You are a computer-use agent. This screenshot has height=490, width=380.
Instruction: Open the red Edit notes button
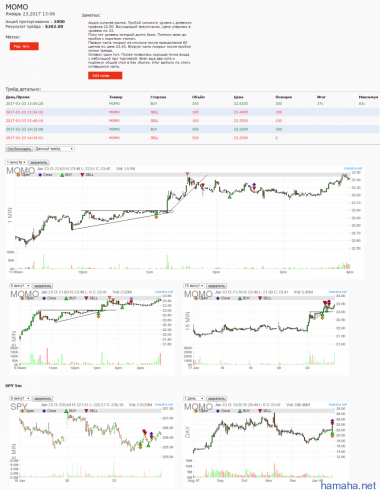tap(105, 75)
